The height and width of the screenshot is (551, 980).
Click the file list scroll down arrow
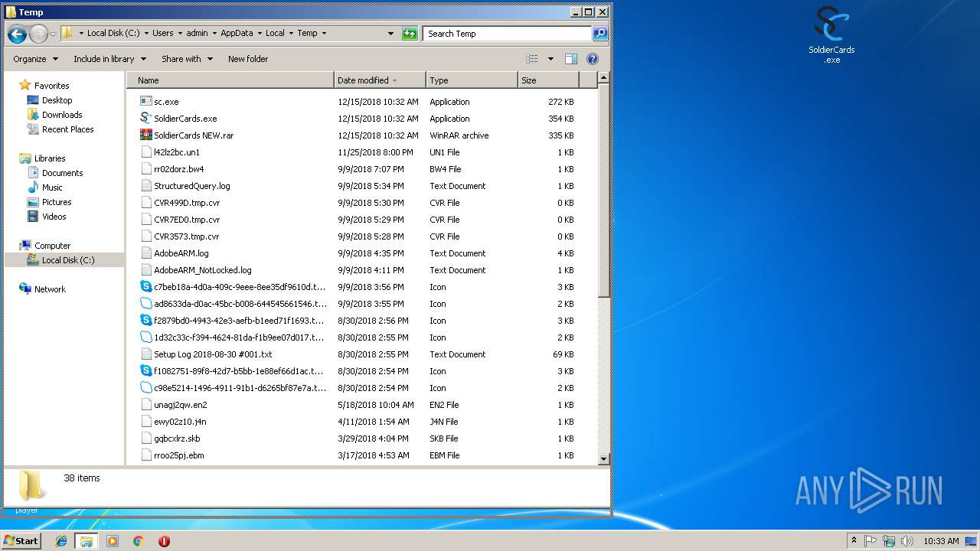point(603,458)
